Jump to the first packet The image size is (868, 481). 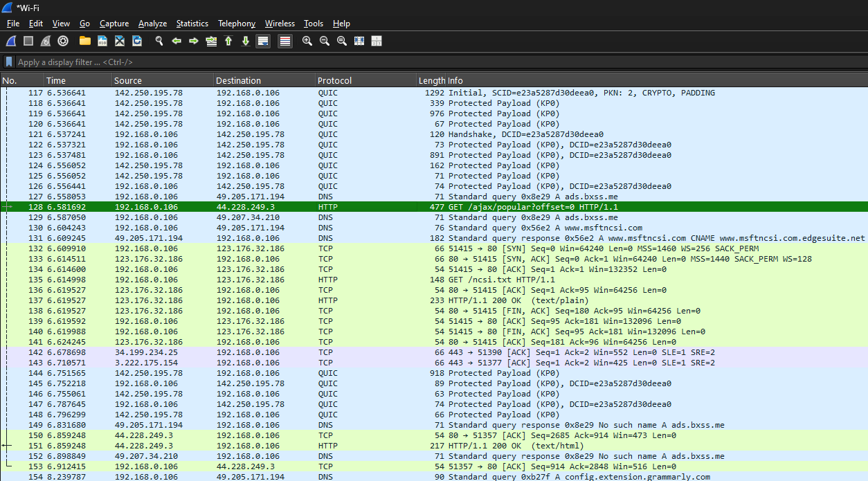pos(228,42)
